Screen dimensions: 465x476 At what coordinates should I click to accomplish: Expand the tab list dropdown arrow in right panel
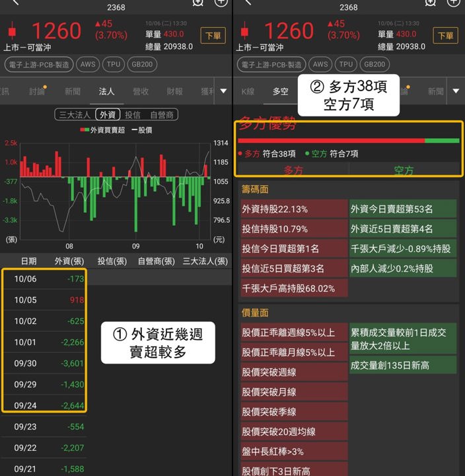[456, 91]
